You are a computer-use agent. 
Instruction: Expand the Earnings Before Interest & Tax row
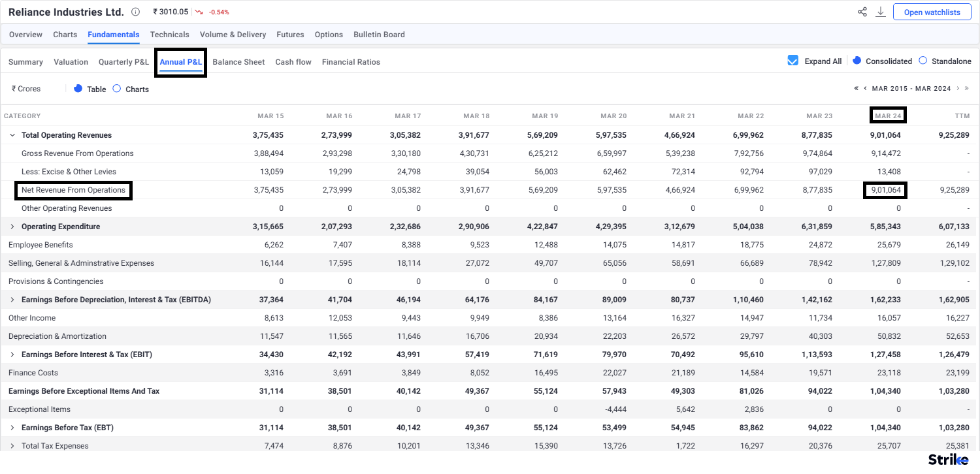tap(12, 355)
